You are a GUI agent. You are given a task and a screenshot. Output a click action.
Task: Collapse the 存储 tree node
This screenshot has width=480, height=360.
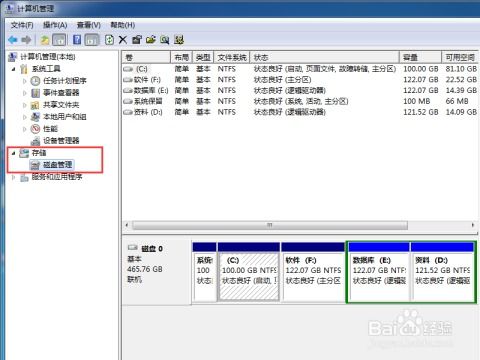point(13,153)
